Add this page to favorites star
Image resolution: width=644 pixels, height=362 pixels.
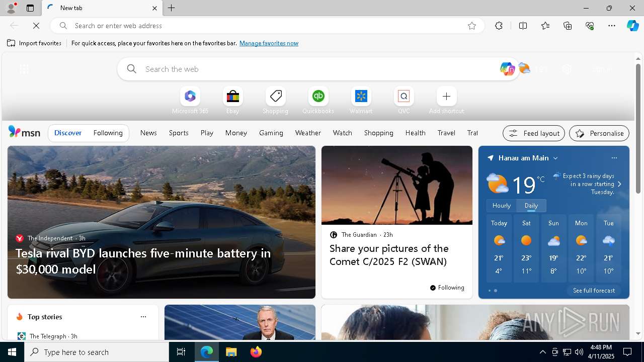[x=472, y=26]
